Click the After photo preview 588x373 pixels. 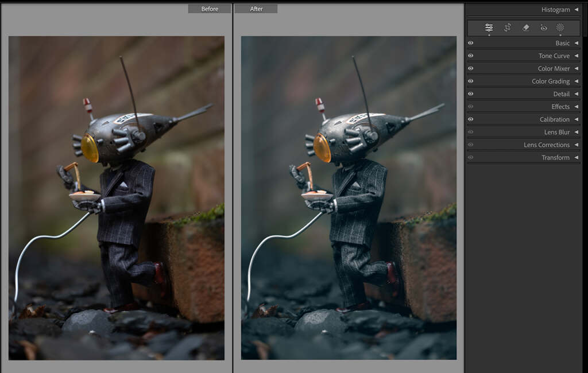(349, 198)
